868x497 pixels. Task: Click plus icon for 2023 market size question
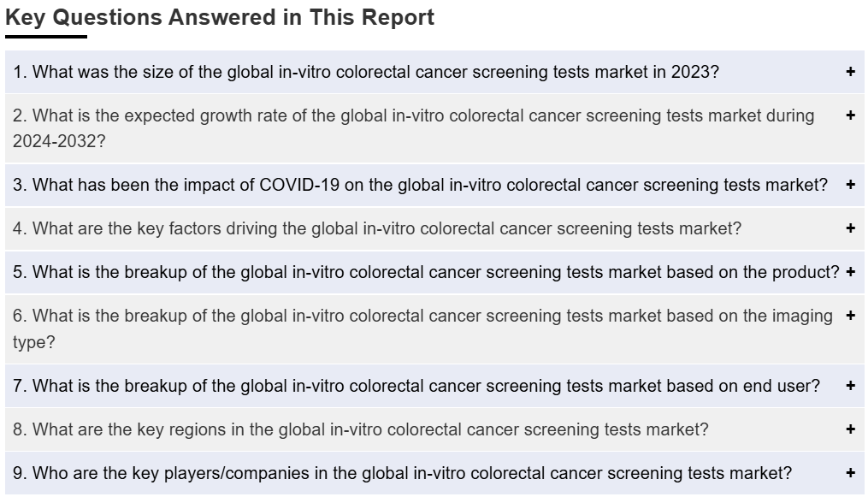[x=850, y=71]
